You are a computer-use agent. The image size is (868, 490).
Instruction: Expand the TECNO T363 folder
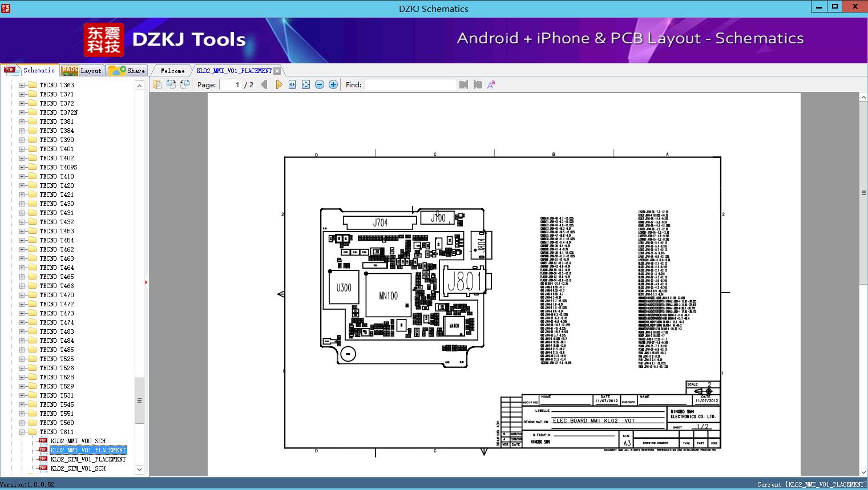click(x=22, y=85)
